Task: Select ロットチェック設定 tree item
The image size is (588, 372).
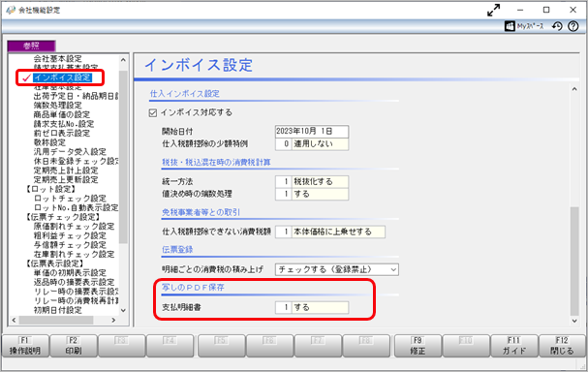Action: 70,198
